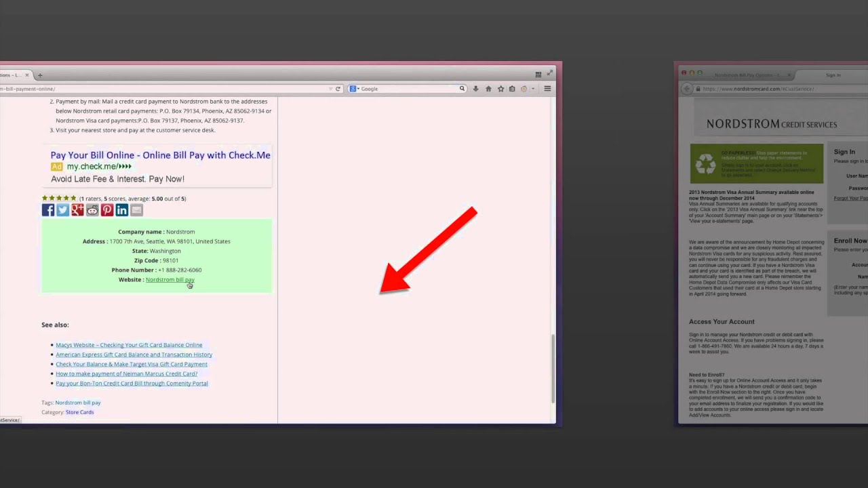Click the search magnifier in the Google box

(462, 89)
